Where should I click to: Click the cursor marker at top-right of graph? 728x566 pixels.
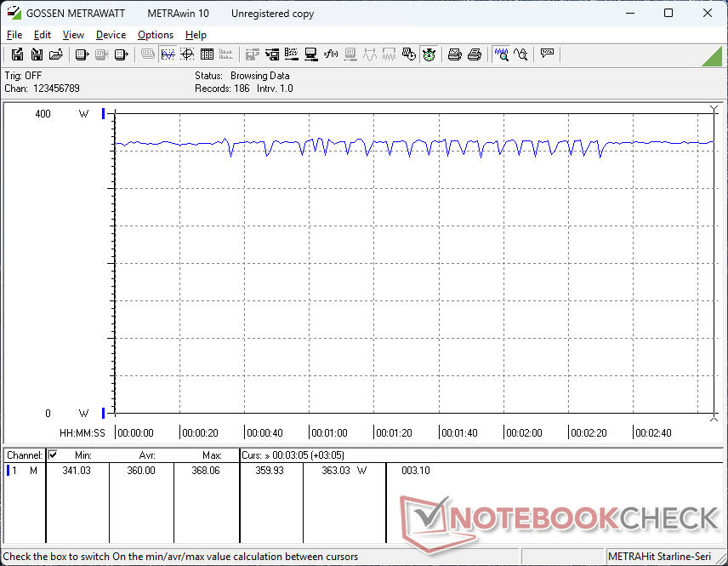click(x=714, y=109)
